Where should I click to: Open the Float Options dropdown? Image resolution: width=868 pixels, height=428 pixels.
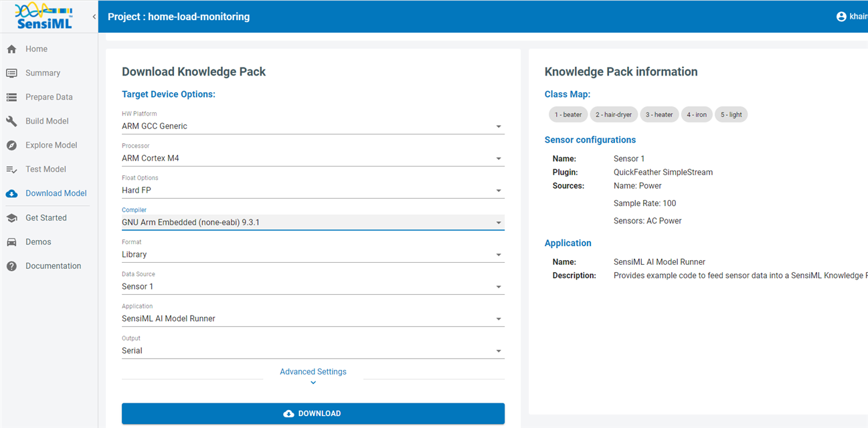313,190
